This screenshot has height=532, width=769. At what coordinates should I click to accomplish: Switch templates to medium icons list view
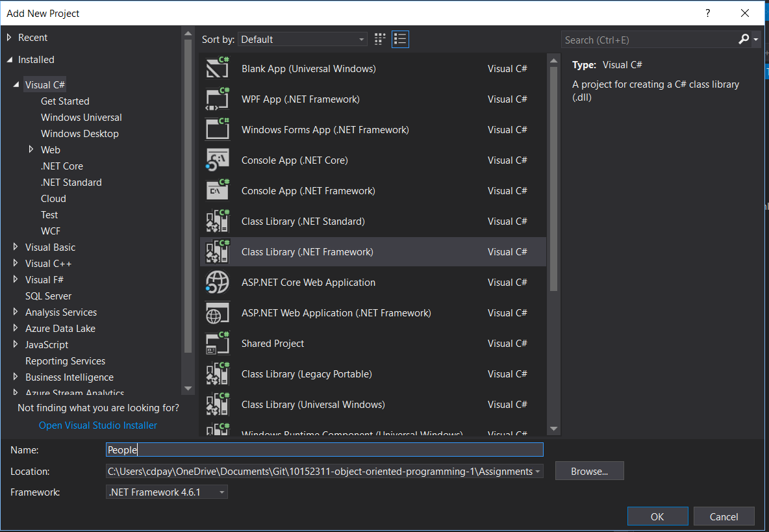pos(400,39)
